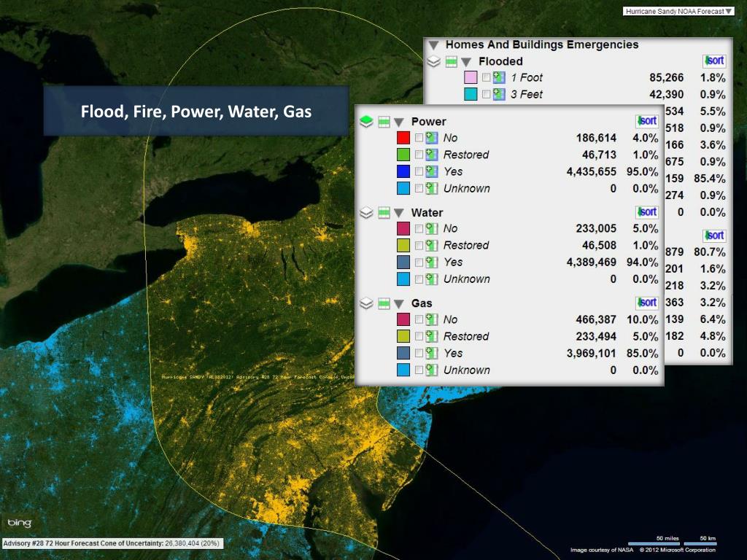This screenshot has height=560, width=747.
Task: Click map icon for Gas Yes row
Action: 432,354
